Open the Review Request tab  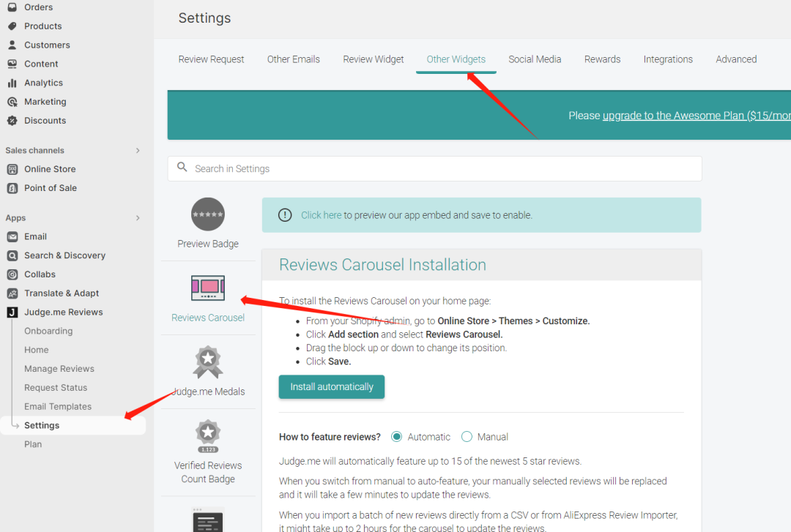(x=211, y=59)
